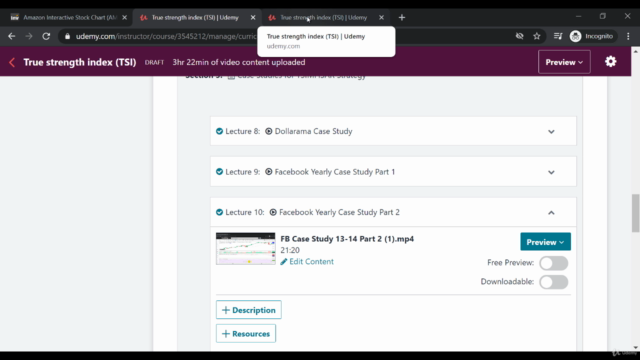The height and width of the screenshot is (360, 640).
Task: Click the DRAFT status label
Action: click(154, 62)
